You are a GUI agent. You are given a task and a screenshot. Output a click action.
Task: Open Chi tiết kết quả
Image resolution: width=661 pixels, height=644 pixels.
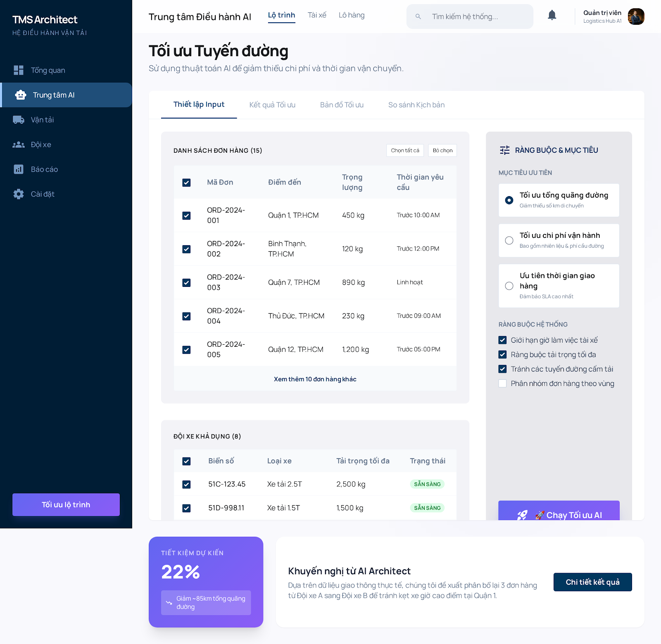(x=593, y=582)
